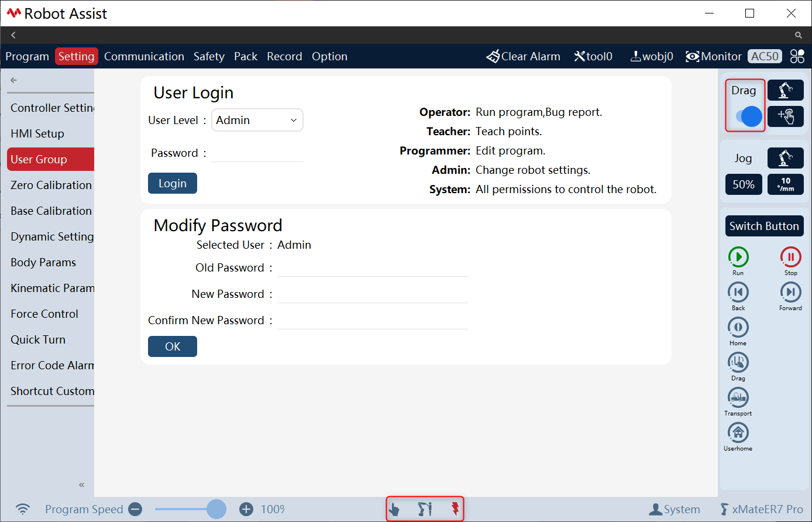The height and width of the screenshot is (522, 812).
Task: Open the four-circle apps icon top right
Action: tap(797, 56)
